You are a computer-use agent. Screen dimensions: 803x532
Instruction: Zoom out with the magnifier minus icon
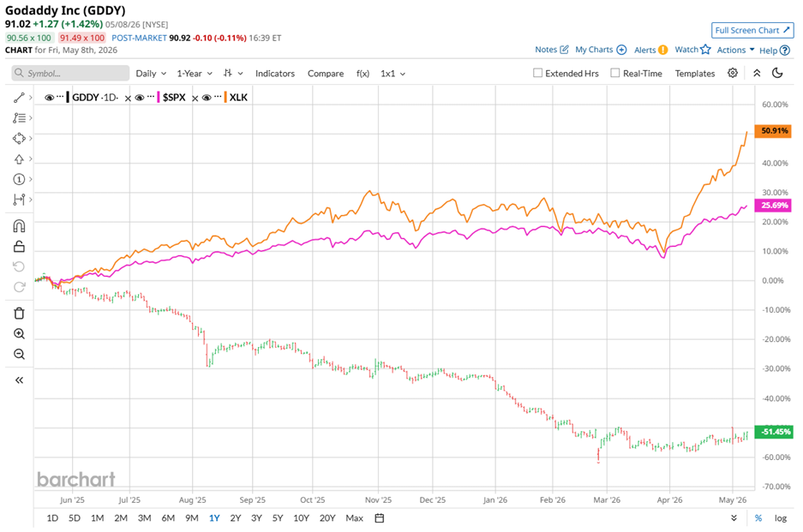point(19,355)
